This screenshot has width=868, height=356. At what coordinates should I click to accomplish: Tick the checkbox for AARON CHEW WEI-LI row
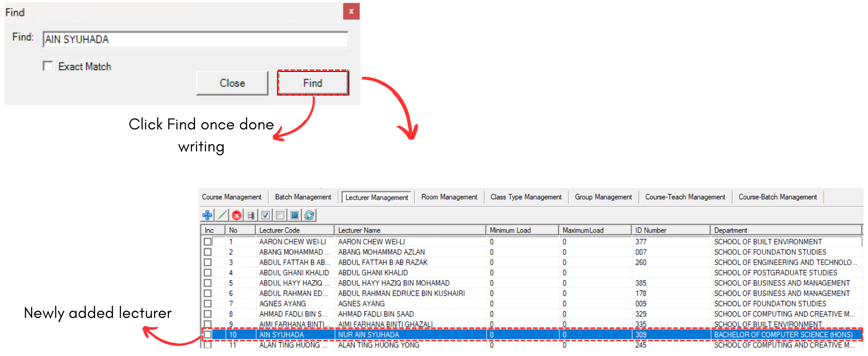[207, 242]
